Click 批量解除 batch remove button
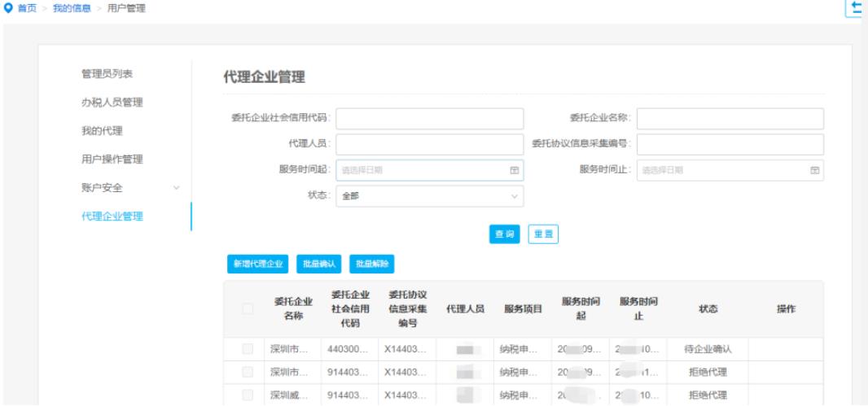The height and width of the screenshot is (406, 868). pyautogui.click(x=372, y=264)
